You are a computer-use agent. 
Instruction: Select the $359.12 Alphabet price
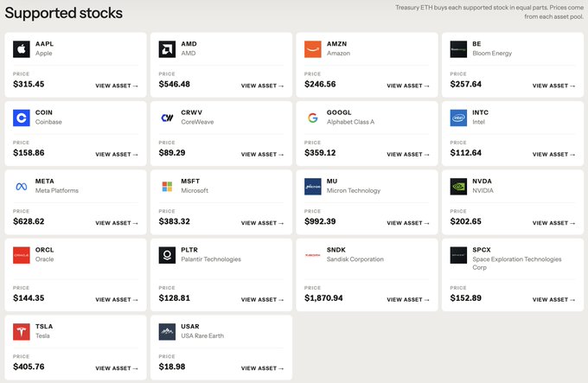(x=320, y=153)
